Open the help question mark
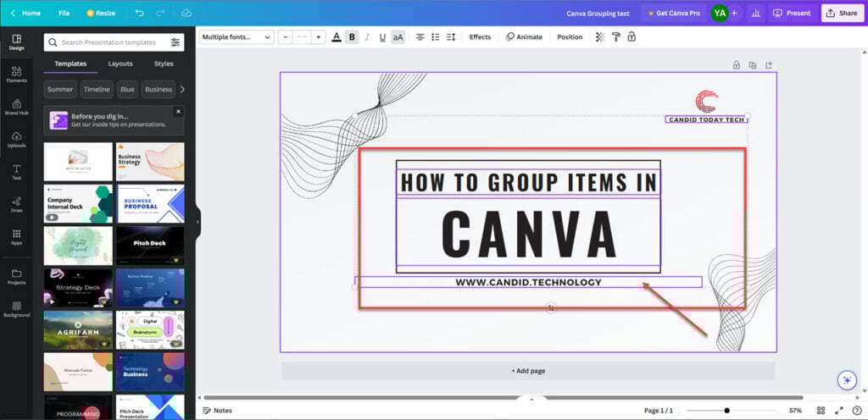Viewport: 868px width, 420px height. (857, 411)
